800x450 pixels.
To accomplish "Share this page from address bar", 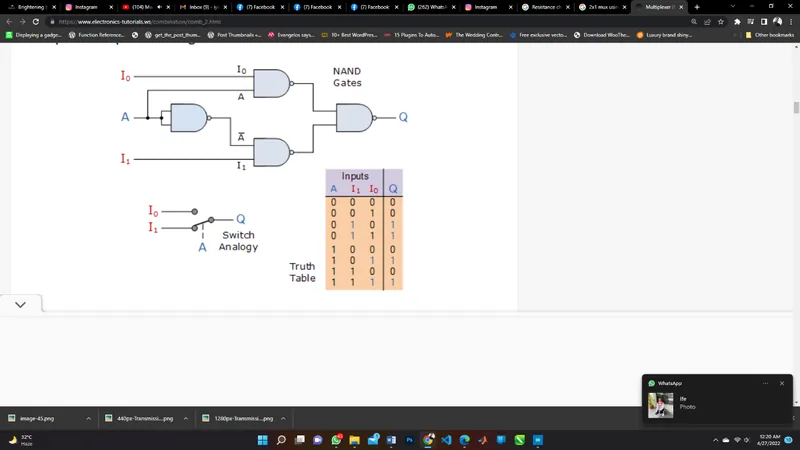I will (x=707, y=22).
